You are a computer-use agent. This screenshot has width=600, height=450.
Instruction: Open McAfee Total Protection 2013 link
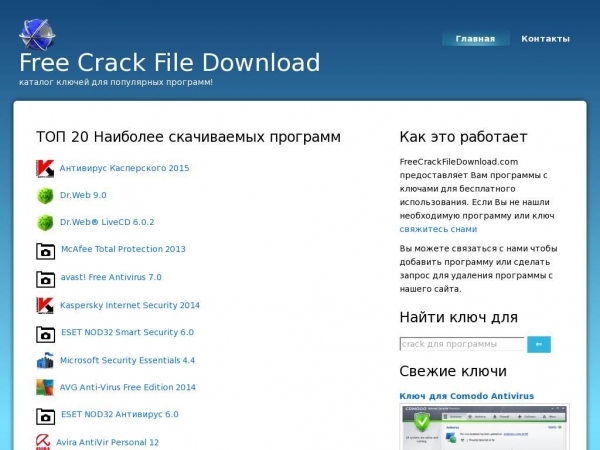click(123, 249)
